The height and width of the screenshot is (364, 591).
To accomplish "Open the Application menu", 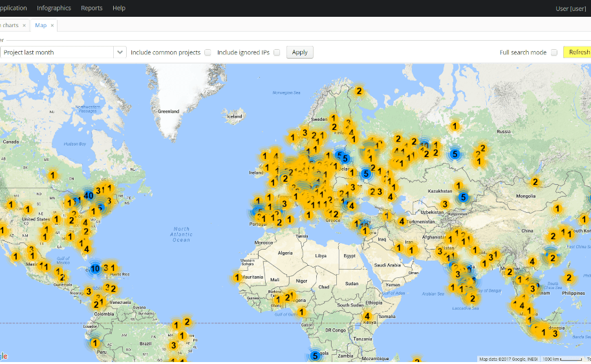I will 13,8.
